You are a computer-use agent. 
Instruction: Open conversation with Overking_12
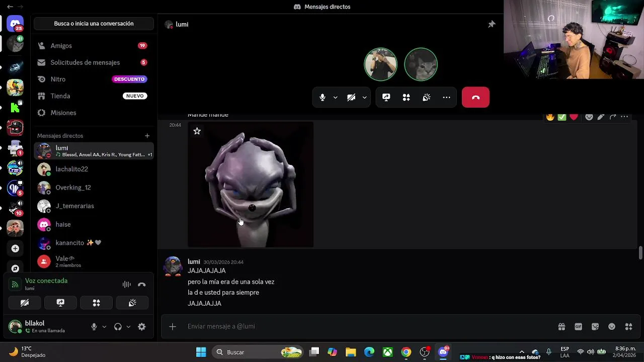coord(94,188)
